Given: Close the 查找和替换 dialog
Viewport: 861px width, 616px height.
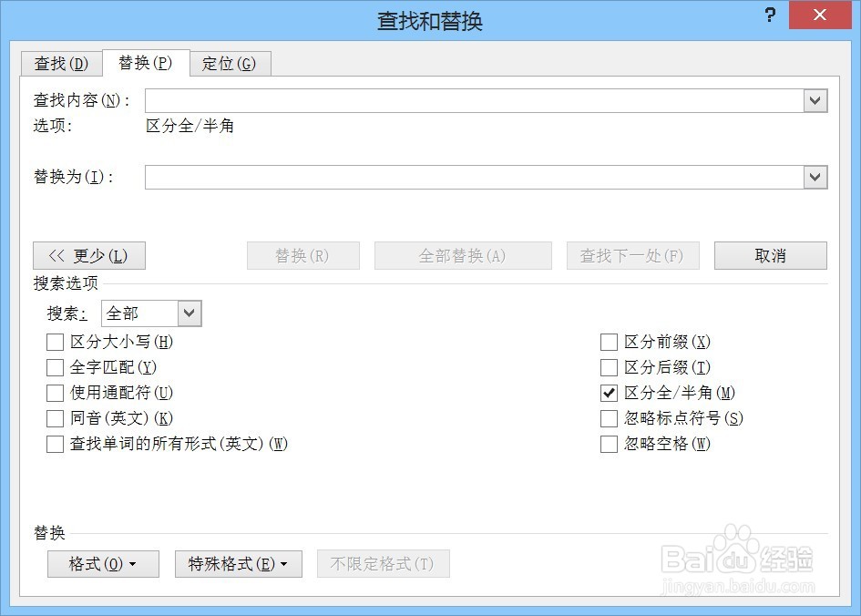Looking at the screenshot, I should [x=820, y=15].
